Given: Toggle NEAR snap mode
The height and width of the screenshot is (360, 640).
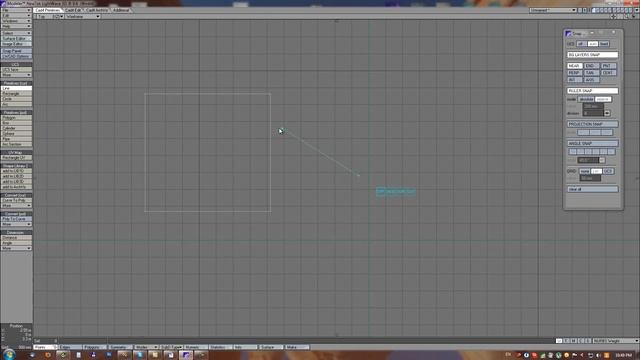Looking at the screenshot, I should [574, 66].
